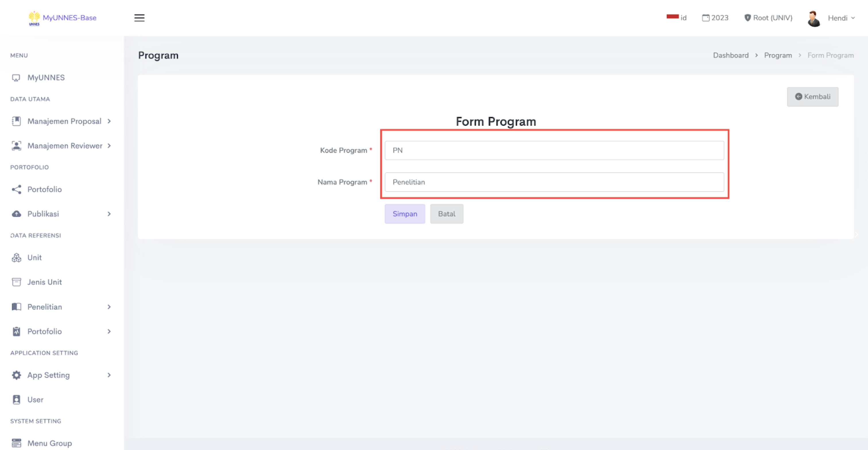Open Hendi account dropdown

841,18
